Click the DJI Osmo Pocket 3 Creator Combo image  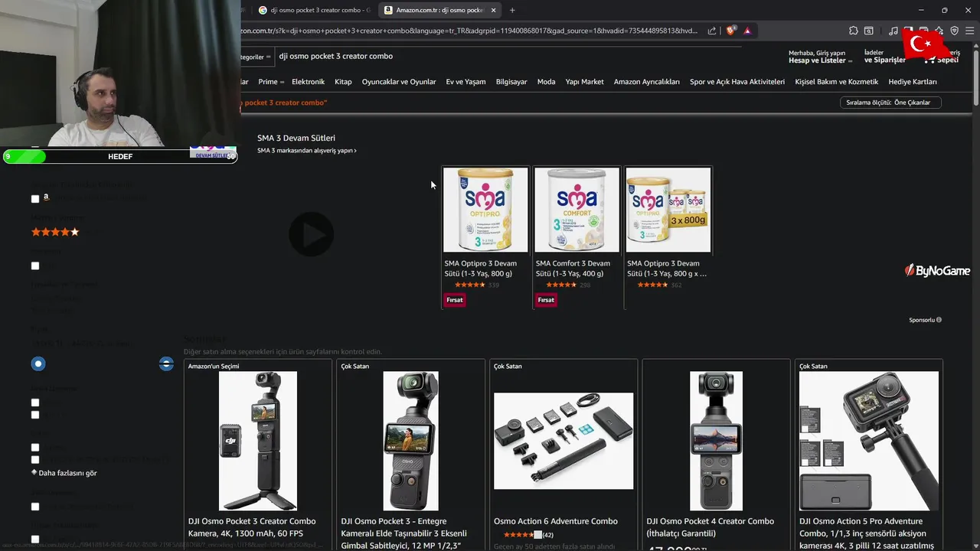[258, 441]
